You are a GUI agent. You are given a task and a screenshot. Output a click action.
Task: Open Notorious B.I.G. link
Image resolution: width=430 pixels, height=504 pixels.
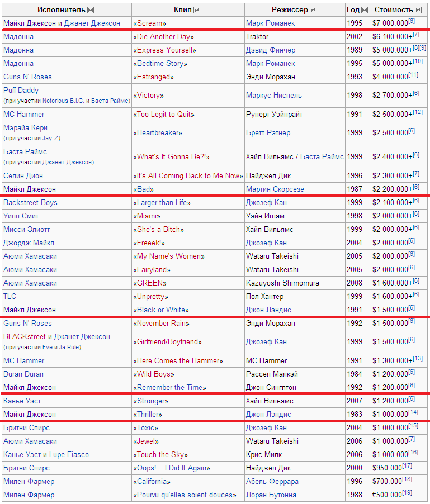pyautogui.click(x=63, y=101)
